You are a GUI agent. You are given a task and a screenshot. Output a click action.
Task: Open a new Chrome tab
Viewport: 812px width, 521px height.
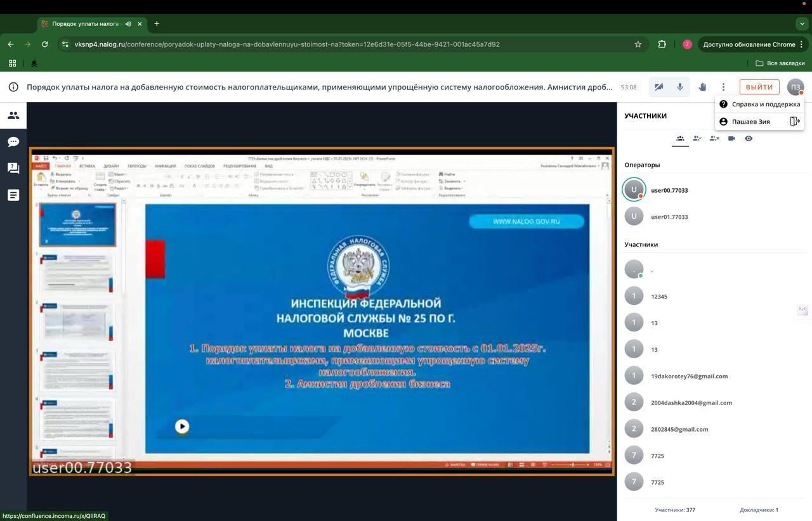point(157,24)
